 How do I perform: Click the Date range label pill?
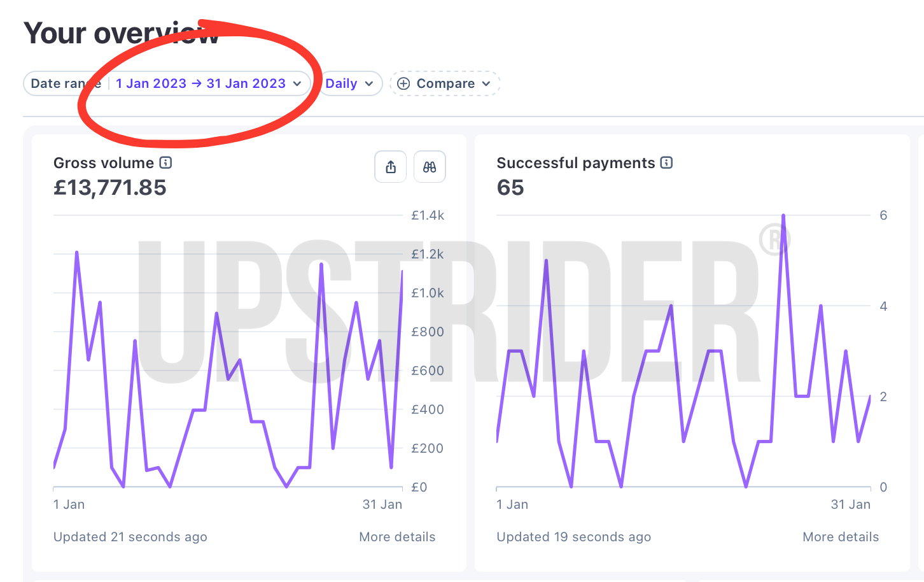pyautogui.click(x=66, y=83)
